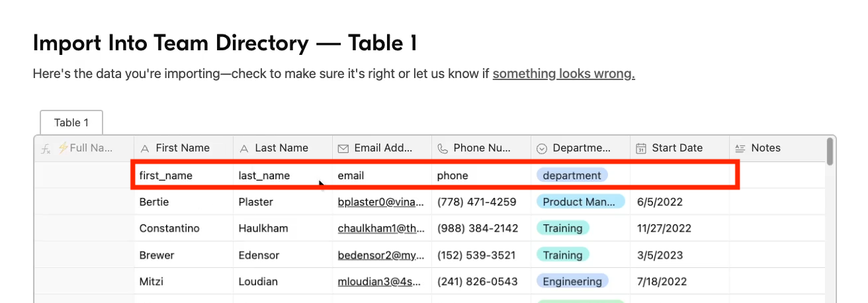
Task: Click phone number (778) 471-4259
Action: click(477, 202)
